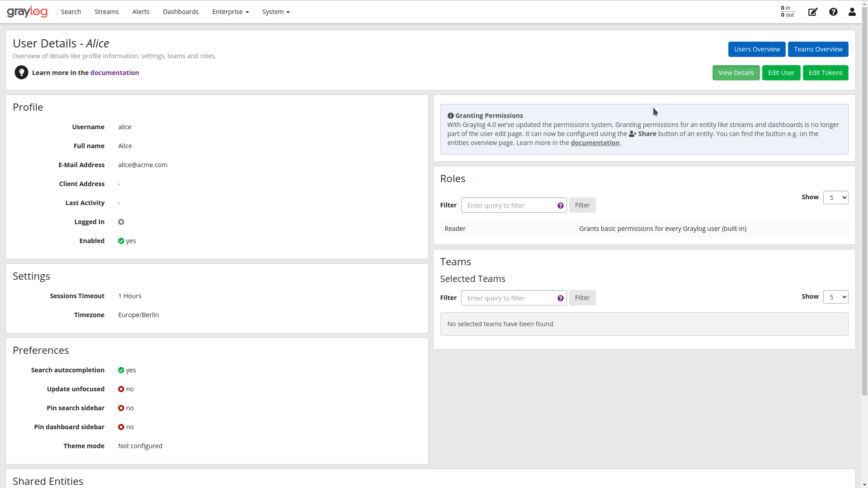Change the Show dropdown in the Roles section
868x488 pixels.
836,197
